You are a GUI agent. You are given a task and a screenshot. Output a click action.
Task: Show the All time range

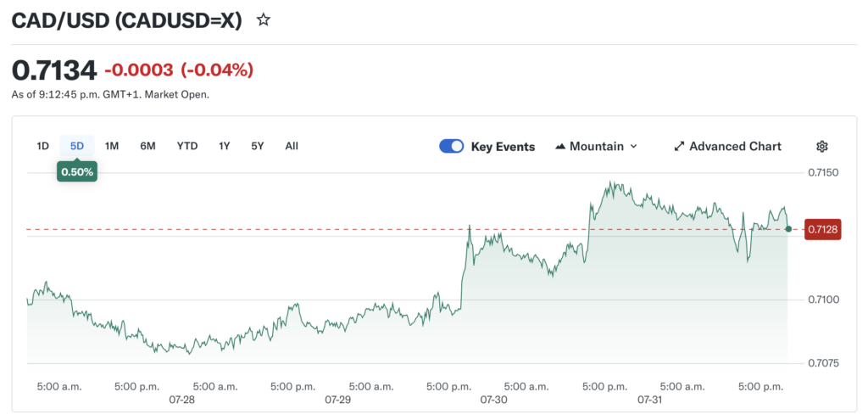(x=292, y=146)
